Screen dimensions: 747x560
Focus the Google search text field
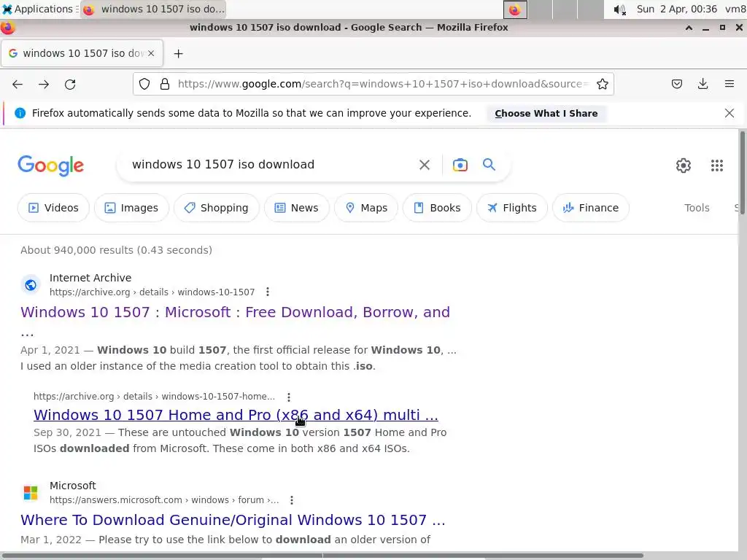271,164
